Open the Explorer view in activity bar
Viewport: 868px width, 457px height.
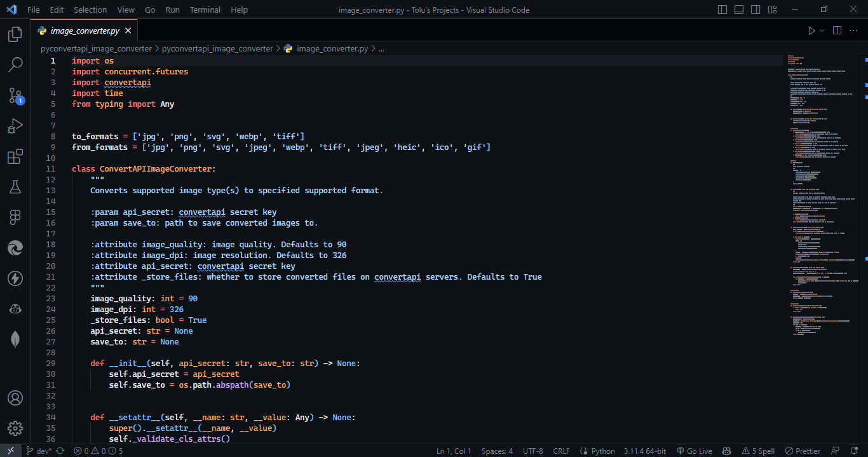pyautogui.click(x=15, y=34)
